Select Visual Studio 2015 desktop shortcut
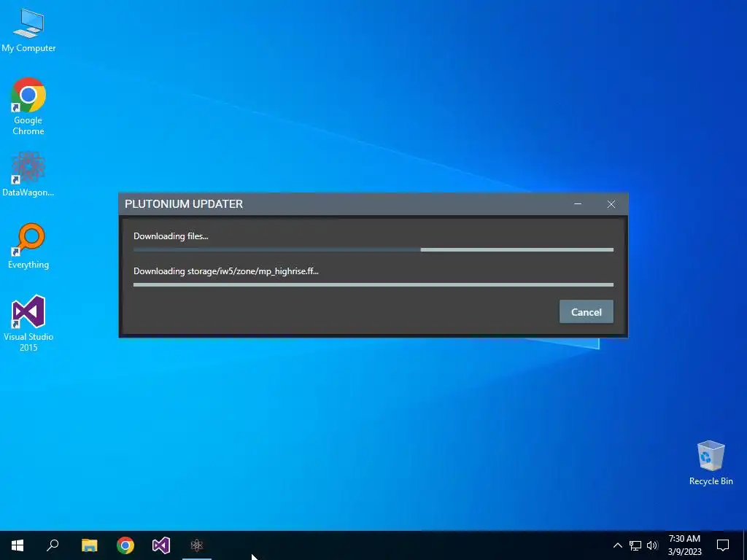The width and height of the screenshot is (747, 560). 28,323
